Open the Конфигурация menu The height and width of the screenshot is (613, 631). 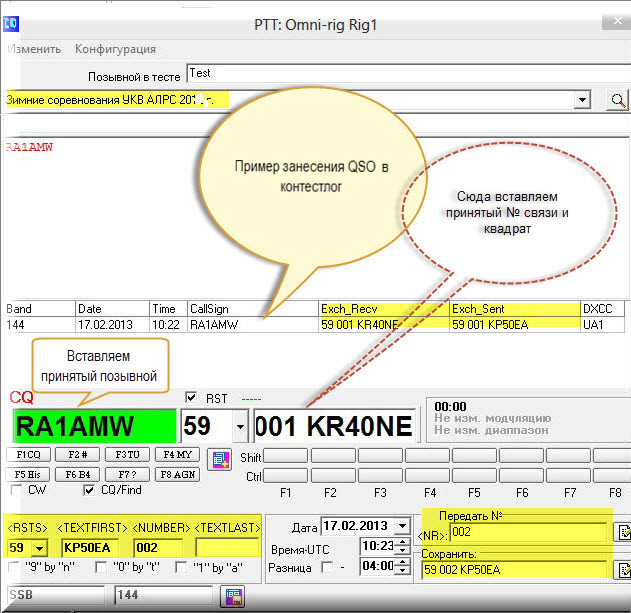coord(115,48)
